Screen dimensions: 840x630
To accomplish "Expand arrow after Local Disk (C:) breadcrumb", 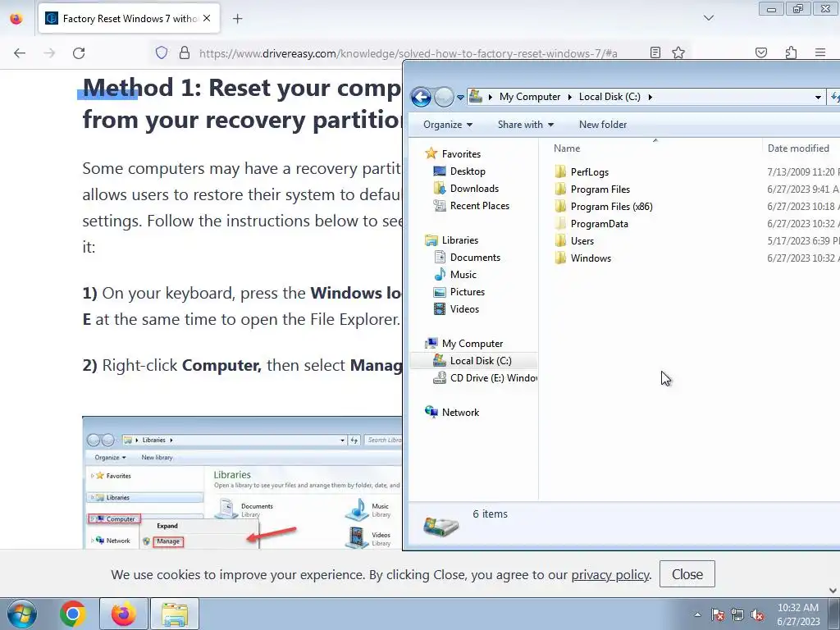I will point(650,97).
